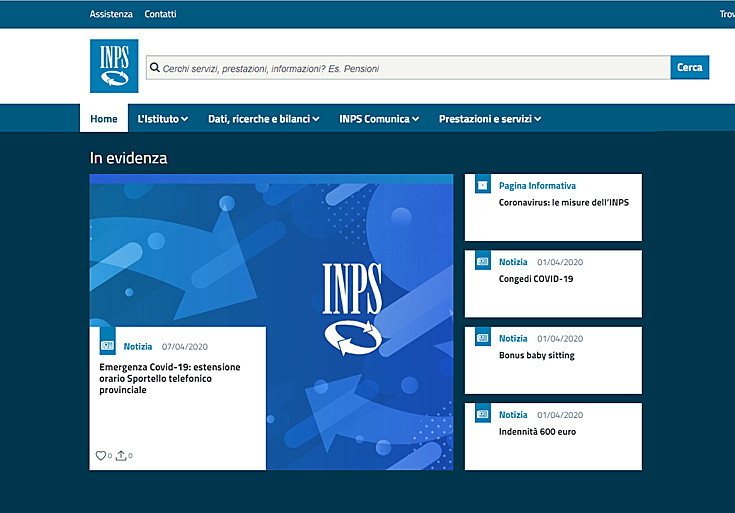
Task: Expand the L'Istituto menu chevron
Action: (x=185, y=119)
